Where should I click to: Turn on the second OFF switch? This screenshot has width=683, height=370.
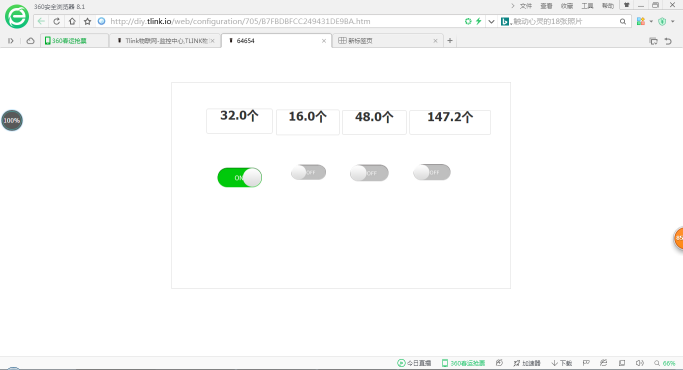308,173
